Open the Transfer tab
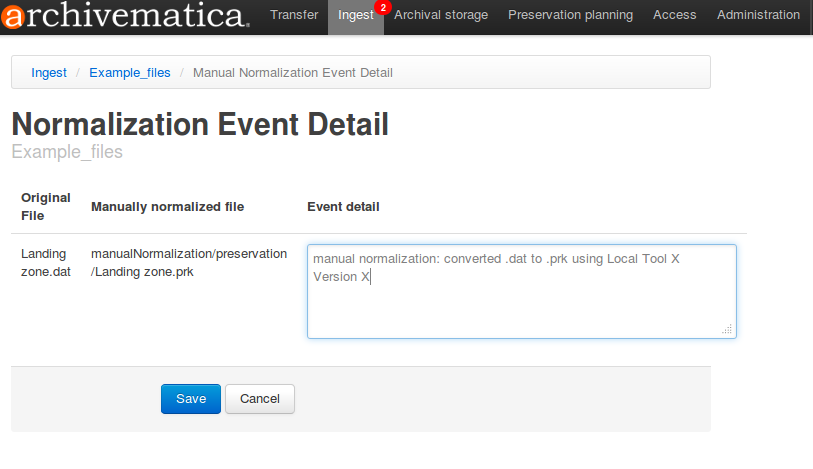This screenshot has width=813, height=469. point(294,16)
